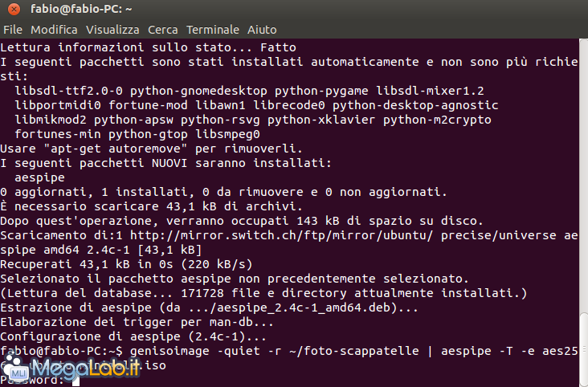Open the File menu

click(x=13, y=30)
